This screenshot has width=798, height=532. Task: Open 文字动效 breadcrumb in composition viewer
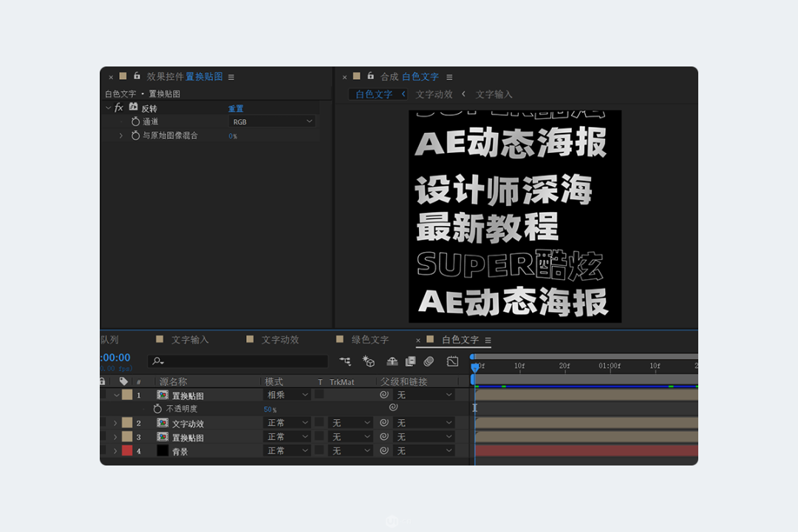tap(434, 94)
